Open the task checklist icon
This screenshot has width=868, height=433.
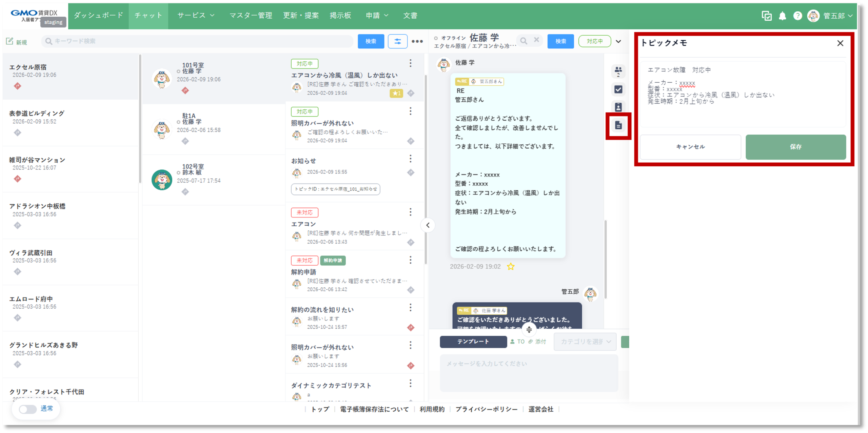[x=618, y=89]
